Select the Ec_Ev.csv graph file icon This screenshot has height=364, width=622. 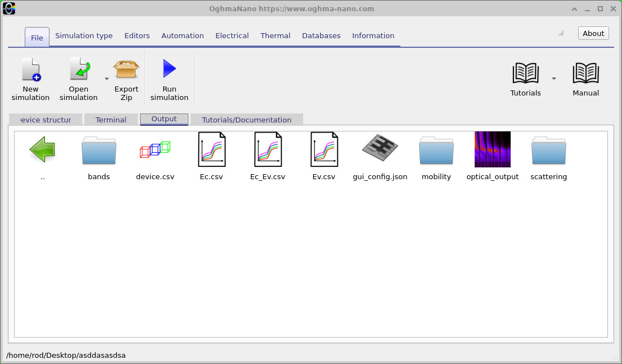(x=268, y=149)
